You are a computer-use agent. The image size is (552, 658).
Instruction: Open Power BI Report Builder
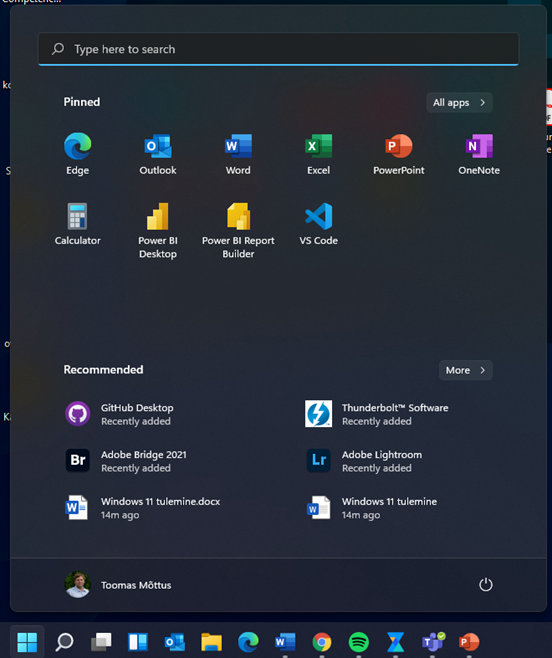(238, 231)
